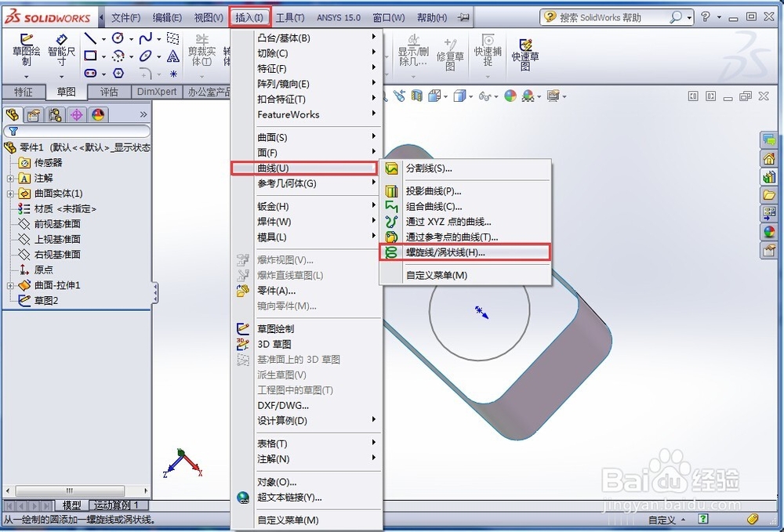Switch to the 评估 command tab
The image size is (784, 532).
point(108,92)
